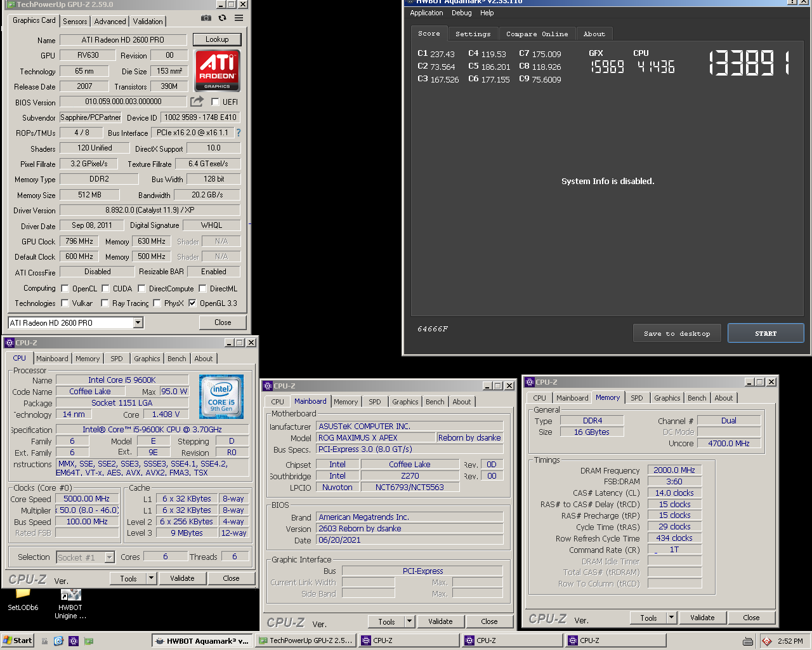Expand Tools dropdown arrow in CPU-Z Memory window
Viewport: 812px width, 650px height.
pos(672,618)
